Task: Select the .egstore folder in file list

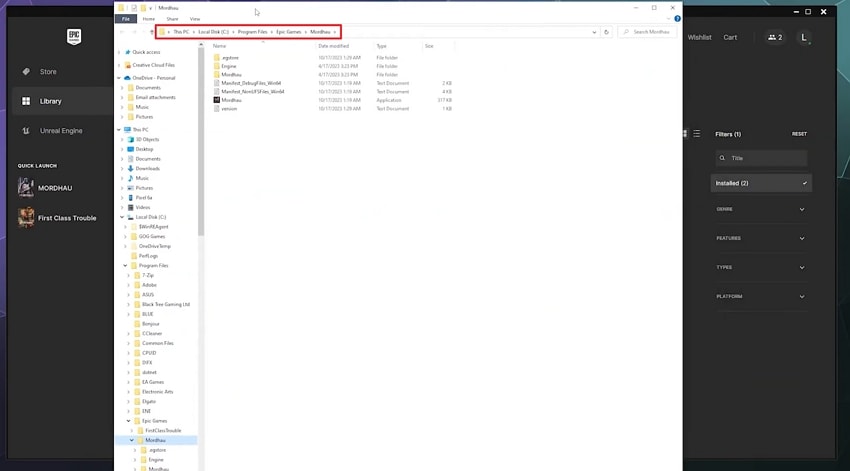Action: (230, 57)
